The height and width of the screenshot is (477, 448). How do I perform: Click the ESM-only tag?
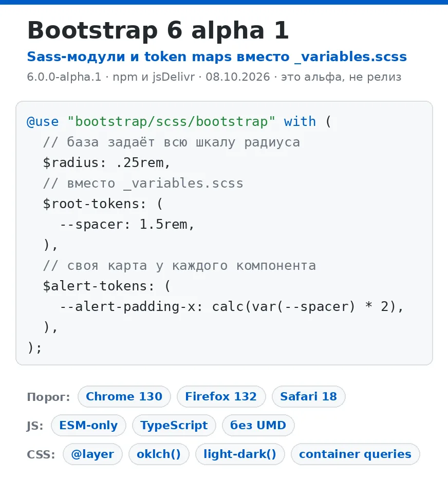(88, 425)
